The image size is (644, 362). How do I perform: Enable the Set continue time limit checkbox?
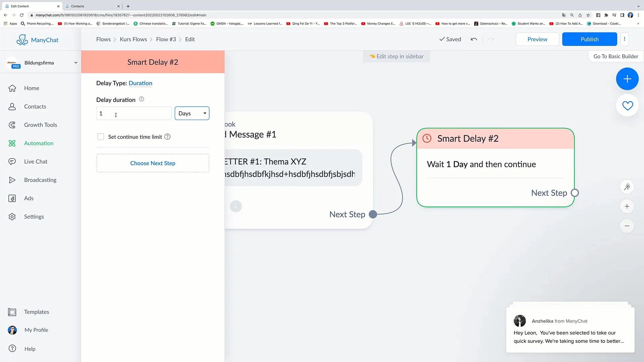pyautogui.click(x=101, y=137)
